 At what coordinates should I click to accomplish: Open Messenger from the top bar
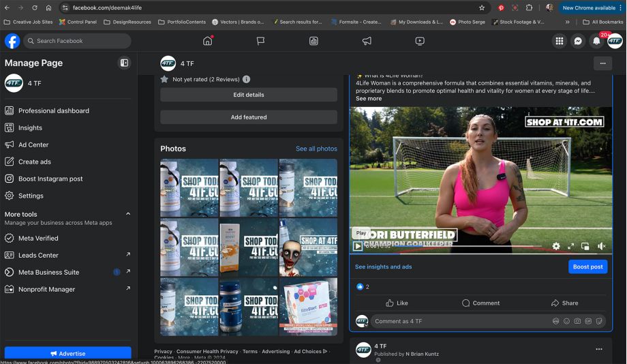coord(578,41)
